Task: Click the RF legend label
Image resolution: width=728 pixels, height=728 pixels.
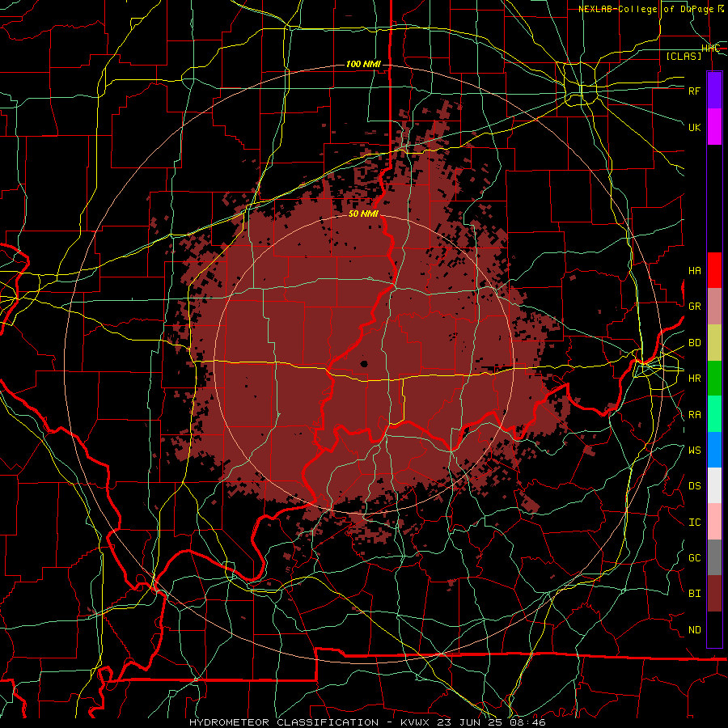Action: click(694, 91)
